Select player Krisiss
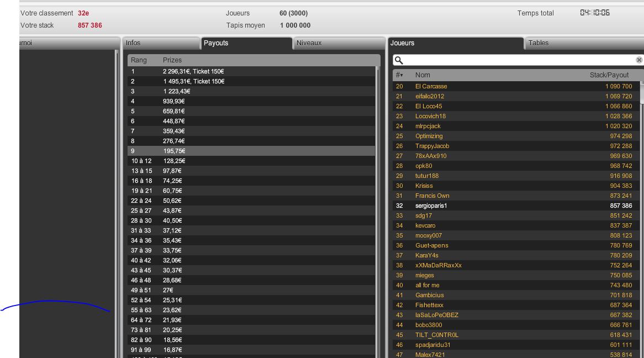This screenshot has height=358, width=644. coord(516,186)
